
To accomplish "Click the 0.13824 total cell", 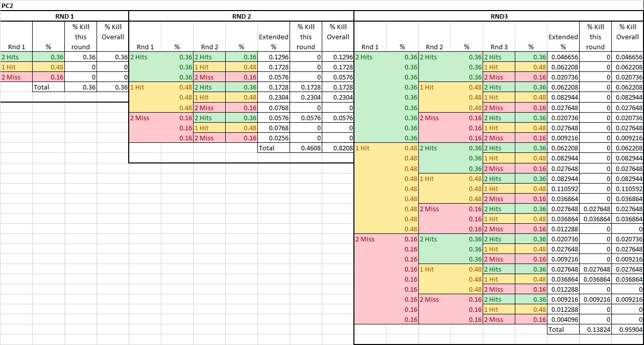I will coord(595,330).
